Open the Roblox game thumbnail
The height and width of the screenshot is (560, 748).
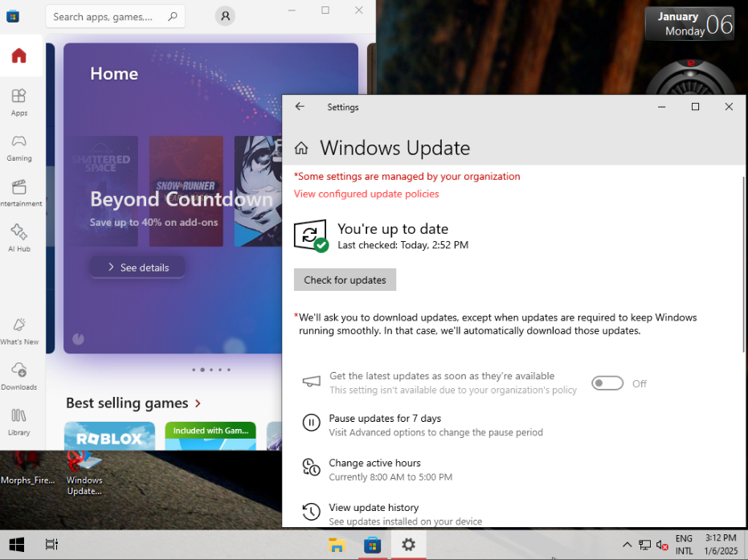pos(110,436)
